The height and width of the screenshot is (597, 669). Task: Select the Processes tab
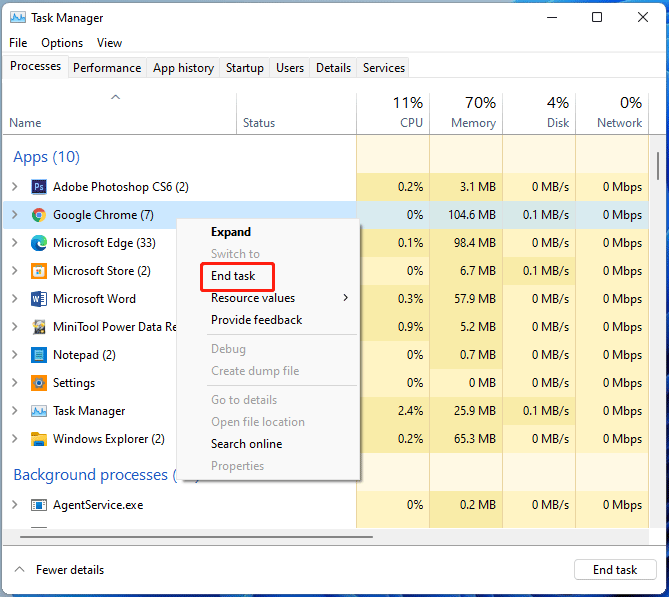(x=35, y=66)
